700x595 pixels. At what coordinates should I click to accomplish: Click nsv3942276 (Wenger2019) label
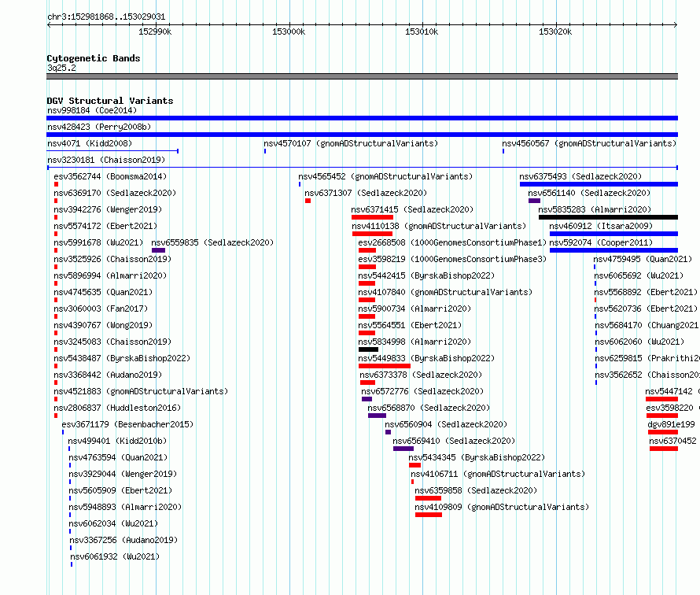(x=108, y=209)
